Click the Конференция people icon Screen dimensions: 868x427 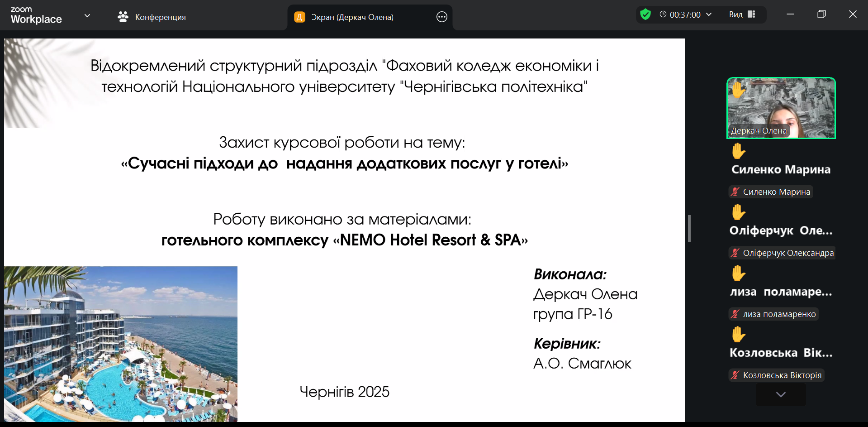coord(123,17)
